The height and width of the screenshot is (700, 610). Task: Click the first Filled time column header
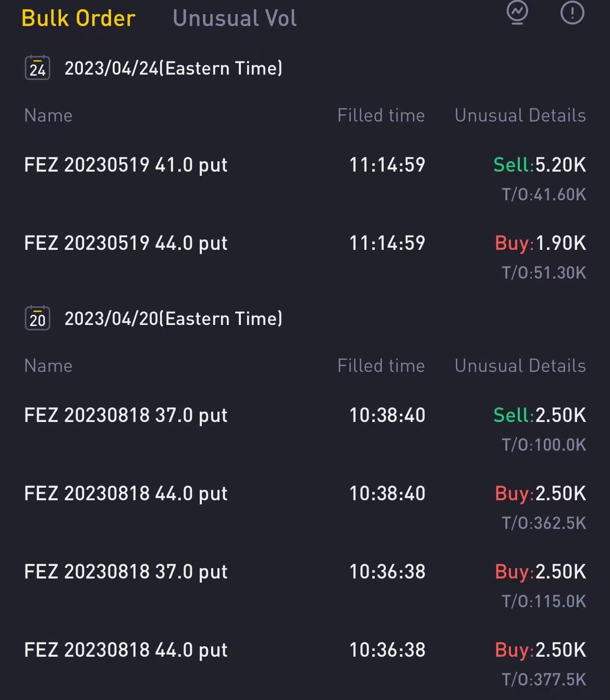pos(381,115)
